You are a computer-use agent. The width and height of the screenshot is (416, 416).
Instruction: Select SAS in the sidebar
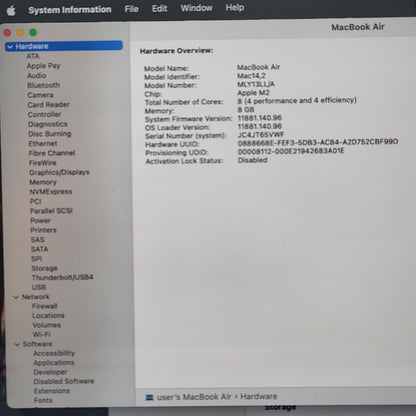point(37,239)
